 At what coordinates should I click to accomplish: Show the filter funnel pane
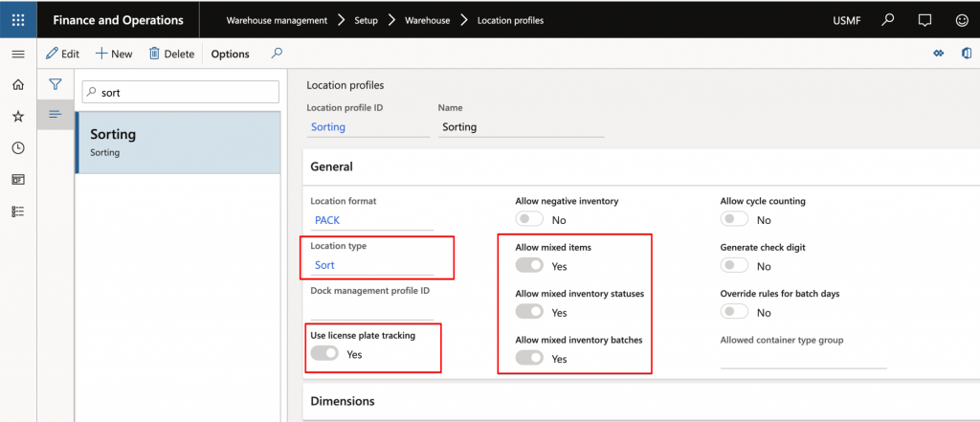tap(56, 84)
